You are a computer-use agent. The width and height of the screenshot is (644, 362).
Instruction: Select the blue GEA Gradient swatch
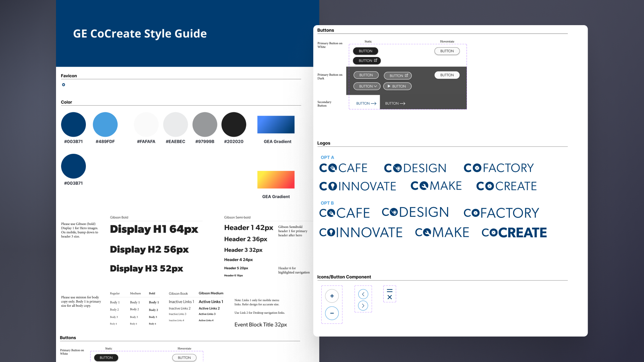[276, 125]
